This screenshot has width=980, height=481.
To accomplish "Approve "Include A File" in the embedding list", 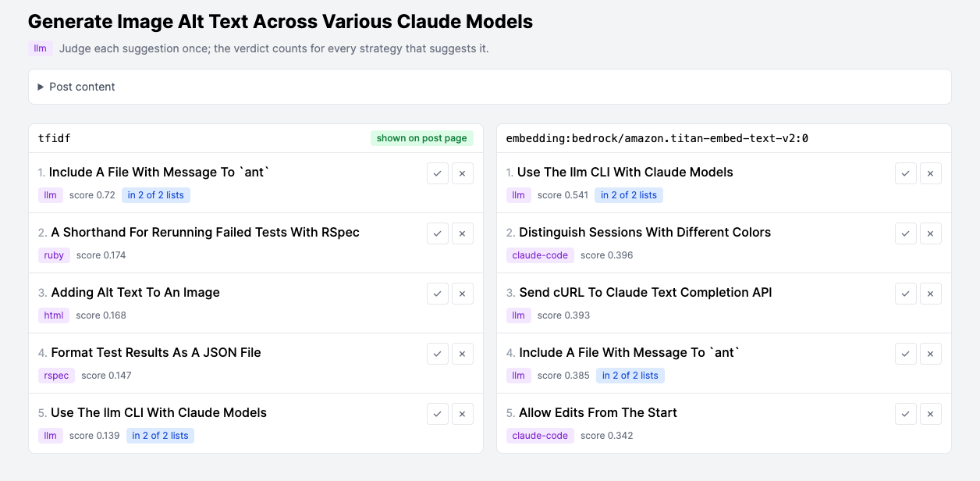I will 906,354.
